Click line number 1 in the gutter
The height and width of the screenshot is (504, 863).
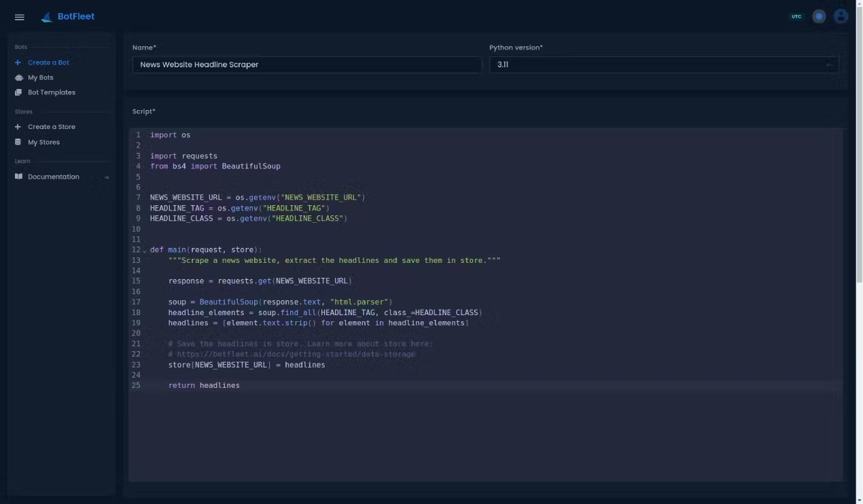[x=138, y=134]
